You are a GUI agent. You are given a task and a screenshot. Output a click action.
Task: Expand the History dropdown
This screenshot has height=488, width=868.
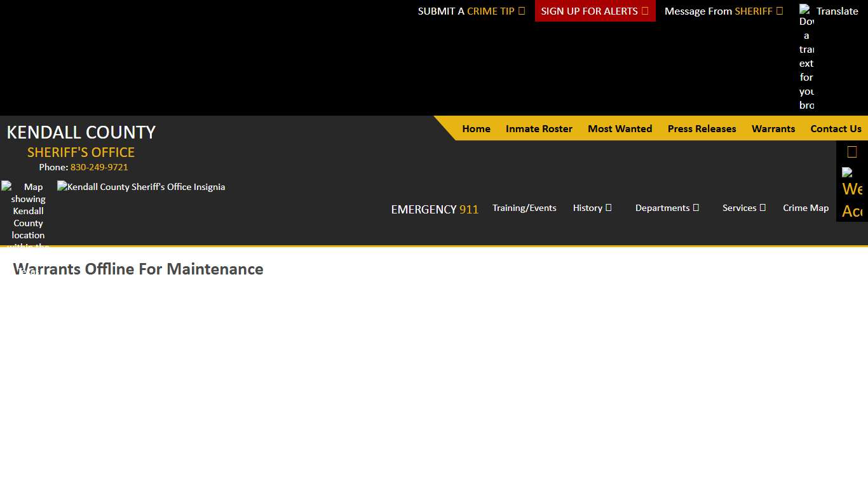[x=592, y=208]
